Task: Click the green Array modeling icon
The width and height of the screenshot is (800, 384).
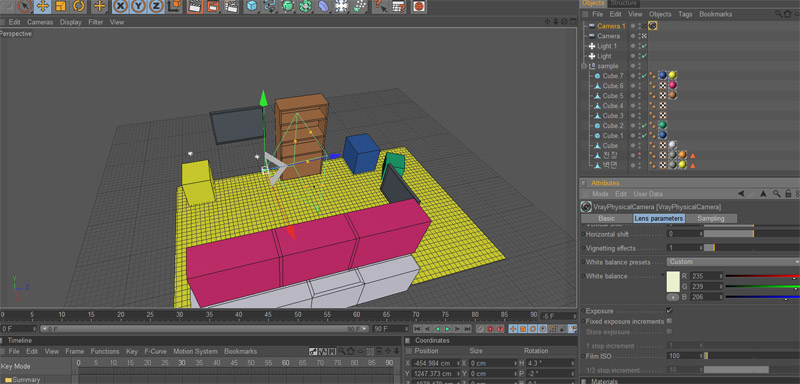Action: point(306,6)
